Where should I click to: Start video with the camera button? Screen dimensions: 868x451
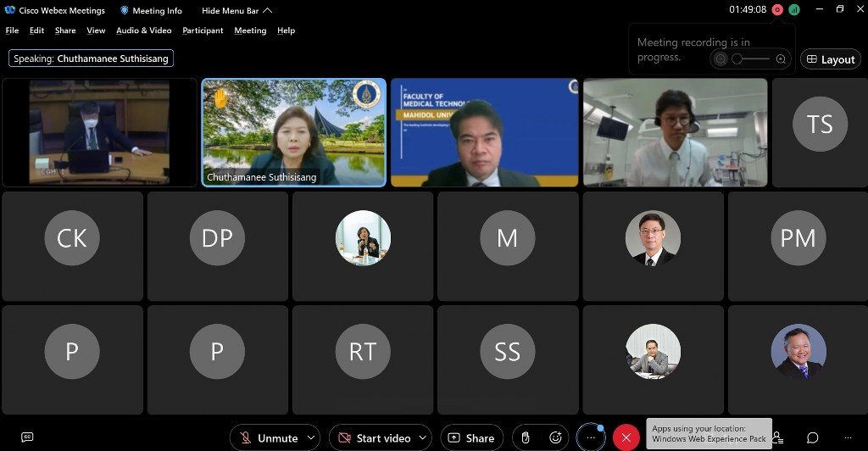pyautogui.click(x=374, y=437)
